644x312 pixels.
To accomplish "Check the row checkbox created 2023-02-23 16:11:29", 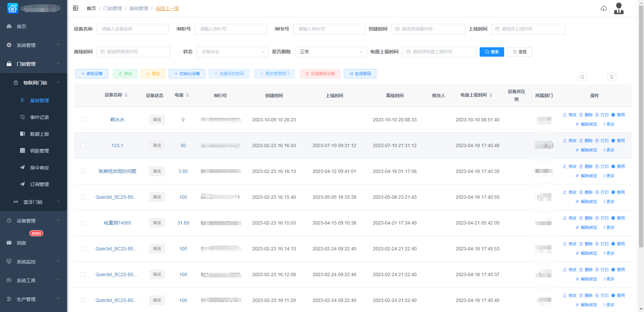I will point(83,300).
